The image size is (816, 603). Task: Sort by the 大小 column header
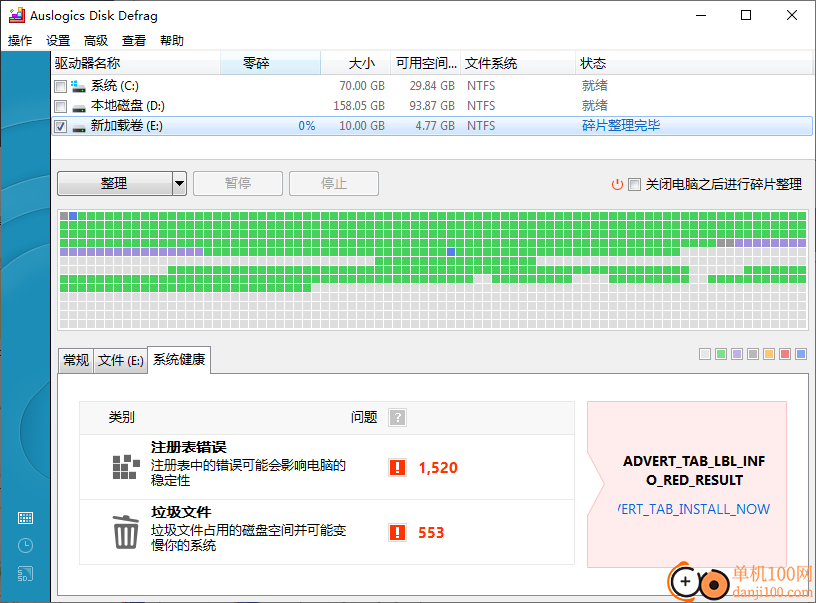tap(355, 63)
